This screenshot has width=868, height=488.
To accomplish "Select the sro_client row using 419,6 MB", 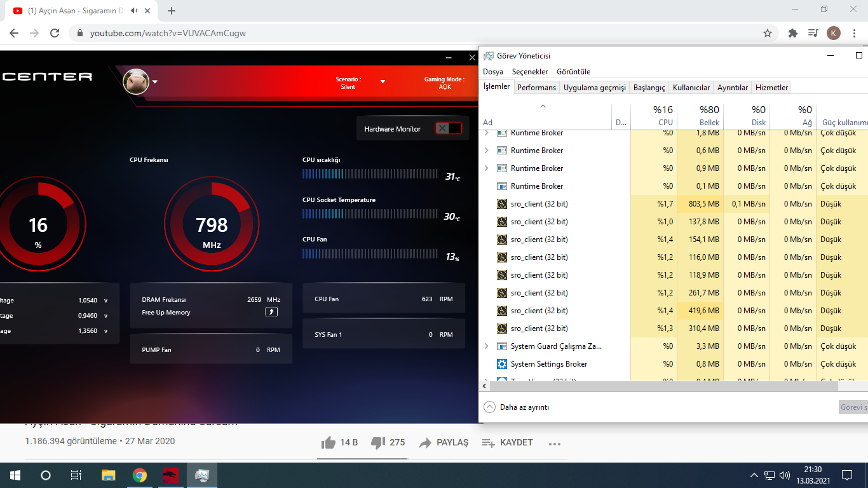I will click(x=674, y=311).
